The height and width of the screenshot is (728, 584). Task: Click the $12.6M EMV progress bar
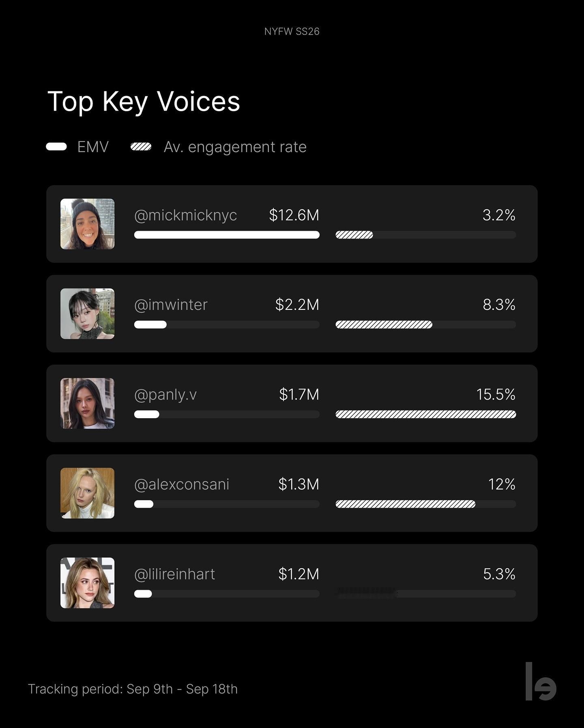(227, 235)
